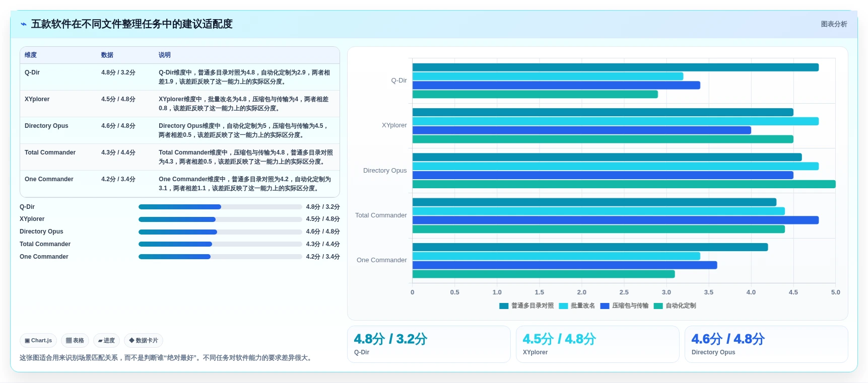Toggle 自动化定制 legend swatch
Image resolution: width=868 pixels, height=383 pixels.
pyautogui.click(x=658, y=306)
